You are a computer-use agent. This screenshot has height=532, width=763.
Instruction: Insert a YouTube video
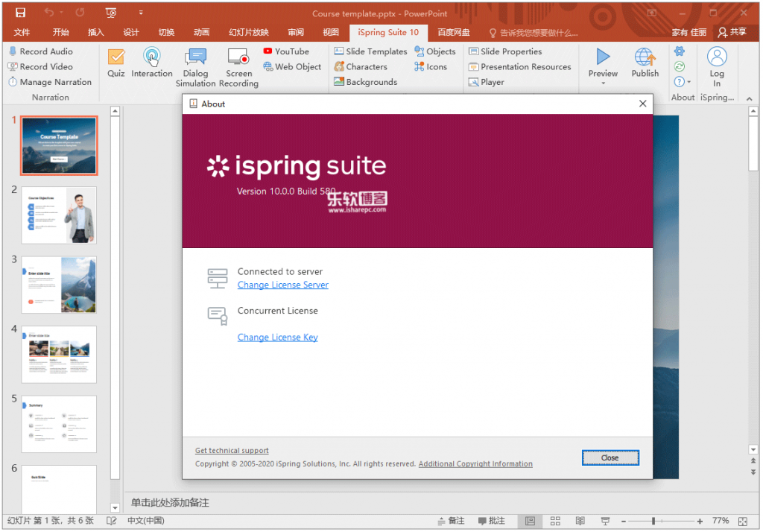pos(286,51)
